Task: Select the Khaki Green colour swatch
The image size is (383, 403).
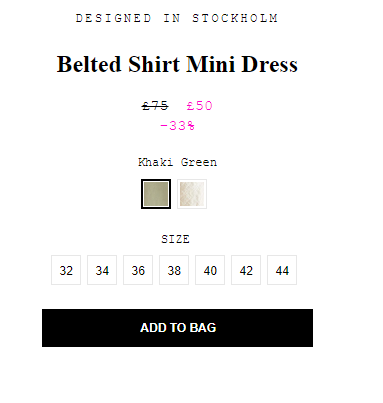Action: (156, 194)
